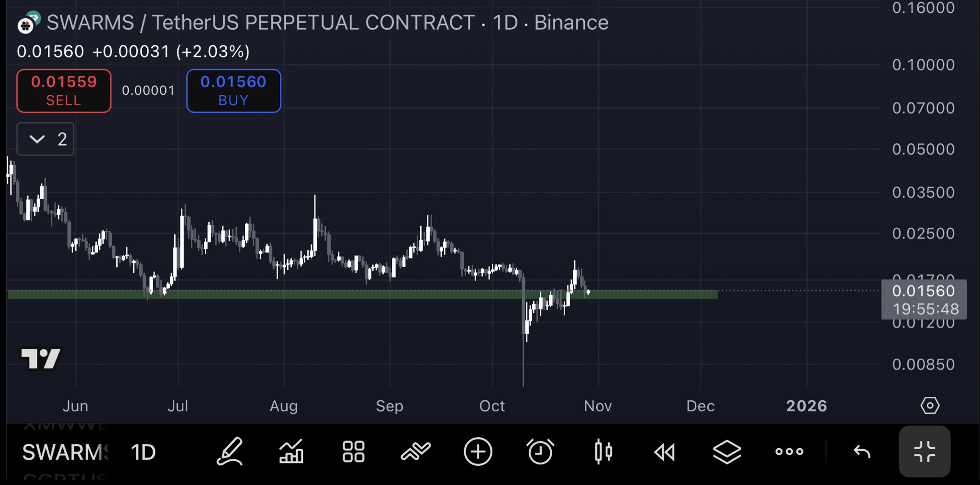Viewport: 980px width, 485px height.
Task: Undo the last action arrow
Action: [862, 451]
